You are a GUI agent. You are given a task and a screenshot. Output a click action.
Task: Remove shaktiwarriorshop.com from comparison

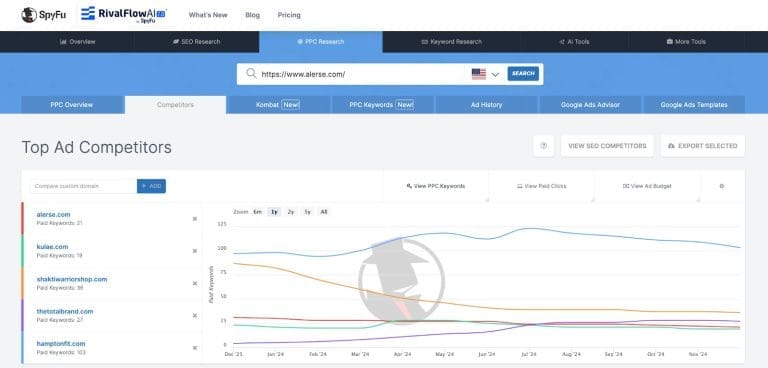[194, 284]
